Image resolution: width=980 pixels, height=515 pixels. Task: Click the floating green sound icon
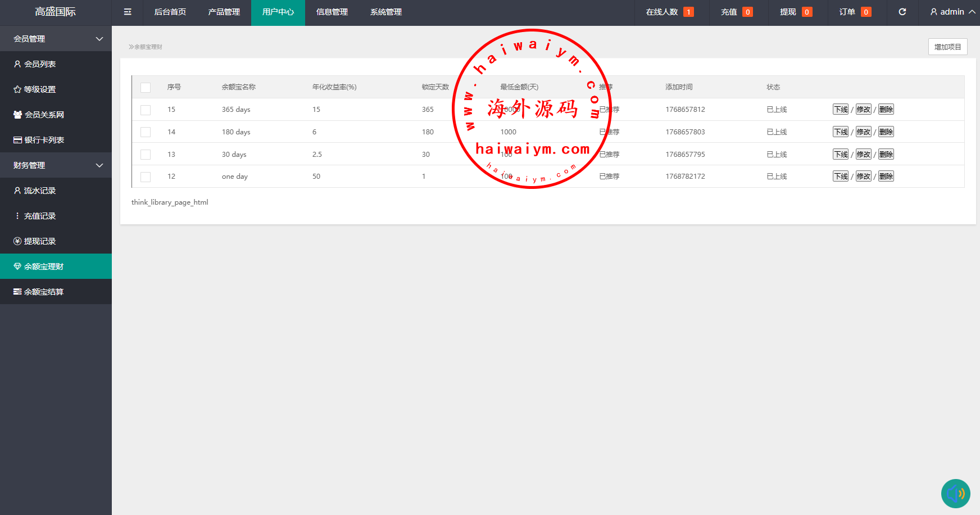point(955,493)
